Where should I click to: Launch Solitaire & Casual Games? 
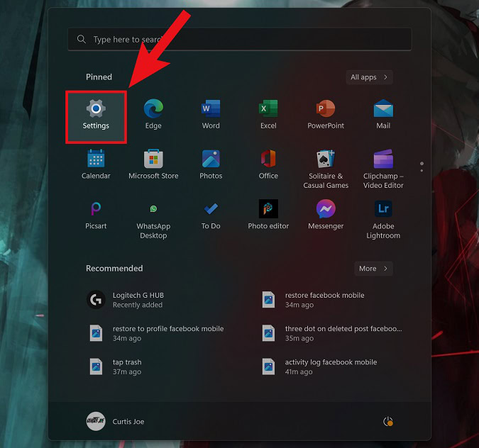326,169
